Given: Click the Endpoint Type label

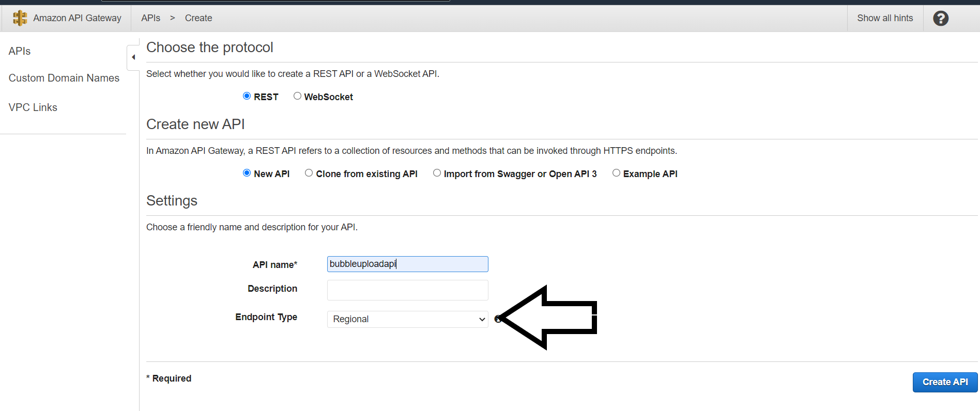Looking at the screenshot, I should [x=266, y=317].
